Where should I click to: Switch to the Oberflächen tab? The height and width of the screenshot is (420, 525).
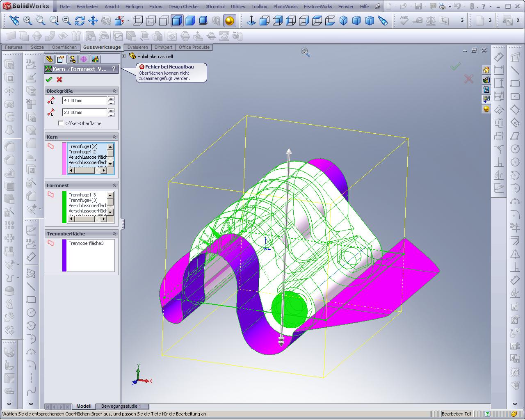click(x=64, y=47)
